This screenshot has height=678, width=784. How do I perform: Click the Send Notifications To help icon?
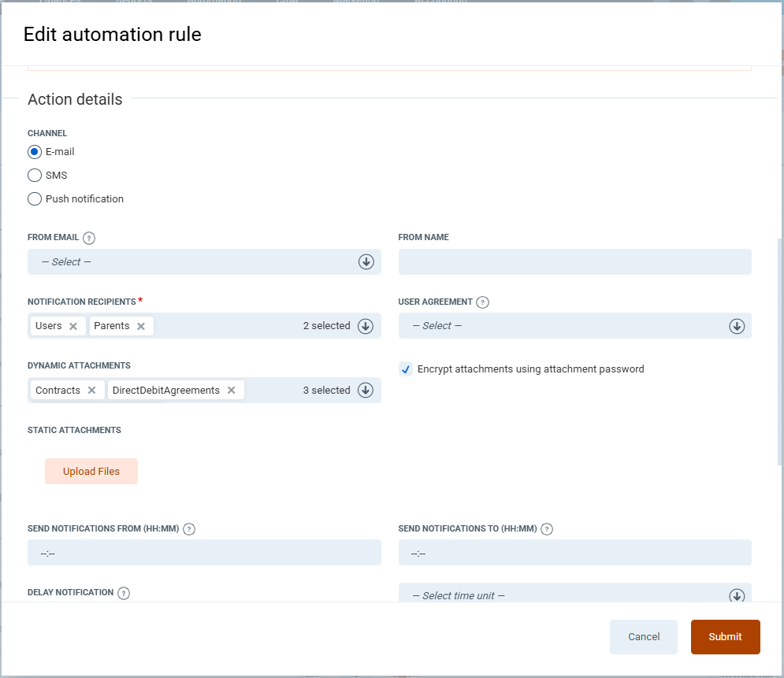click(547, 529)
